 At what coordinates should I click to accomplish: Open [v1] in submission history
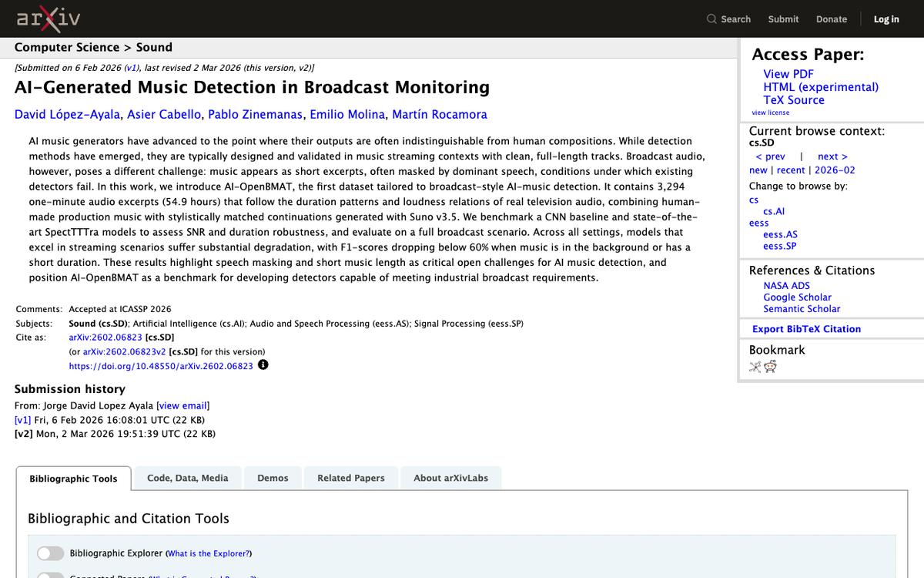tap(23, 420)
